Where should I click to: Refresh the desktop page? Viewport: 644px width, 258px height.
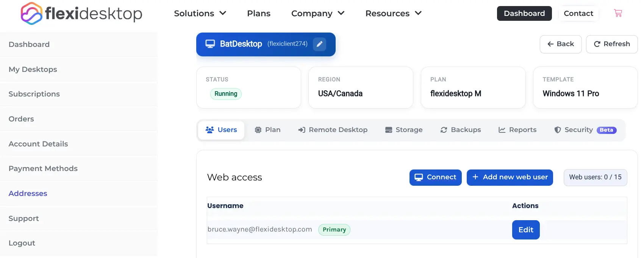coord(612,44)
